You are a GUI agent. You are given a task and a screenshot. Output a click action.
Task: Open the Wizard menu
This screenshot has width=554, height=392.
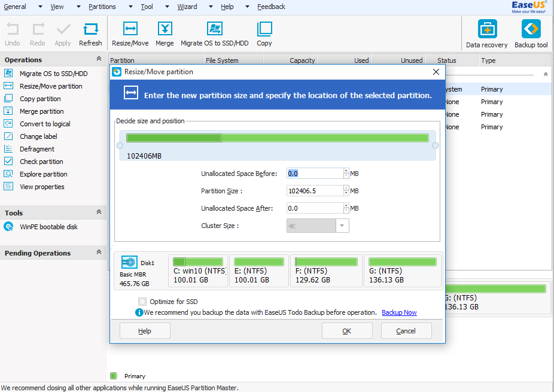click(187, 7)
